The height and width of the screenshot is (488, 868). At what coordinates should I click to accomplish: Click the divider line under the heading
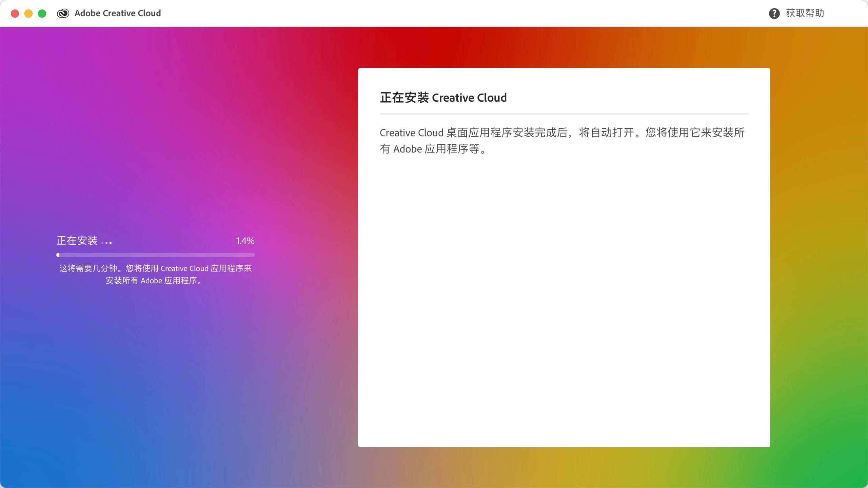click(564, 113)
